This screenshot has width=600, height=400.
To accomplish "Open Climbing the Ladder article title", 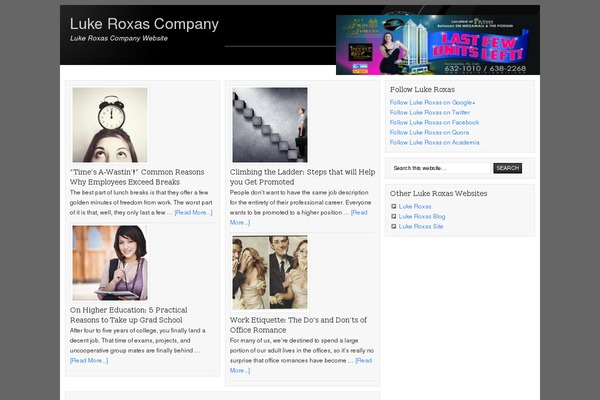I will tap(302, 177).
